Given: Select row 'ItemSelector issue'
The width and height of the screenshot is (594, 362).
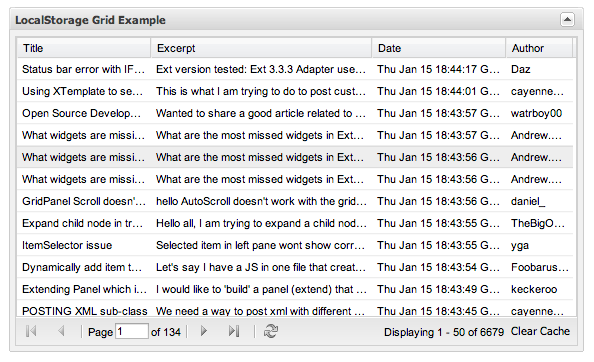Looking at the screenshot, I should click(295, 245).
